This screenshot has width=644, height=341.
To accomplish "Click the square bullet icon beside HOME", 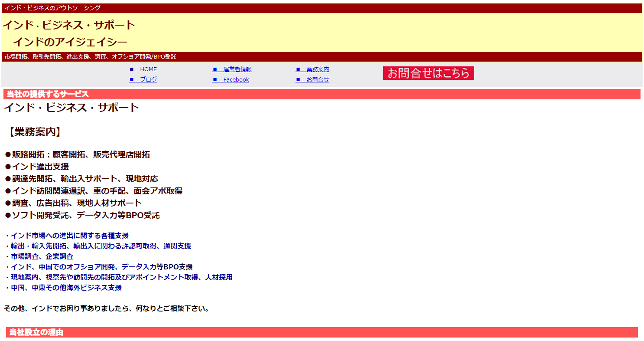I will pos(132,69).
